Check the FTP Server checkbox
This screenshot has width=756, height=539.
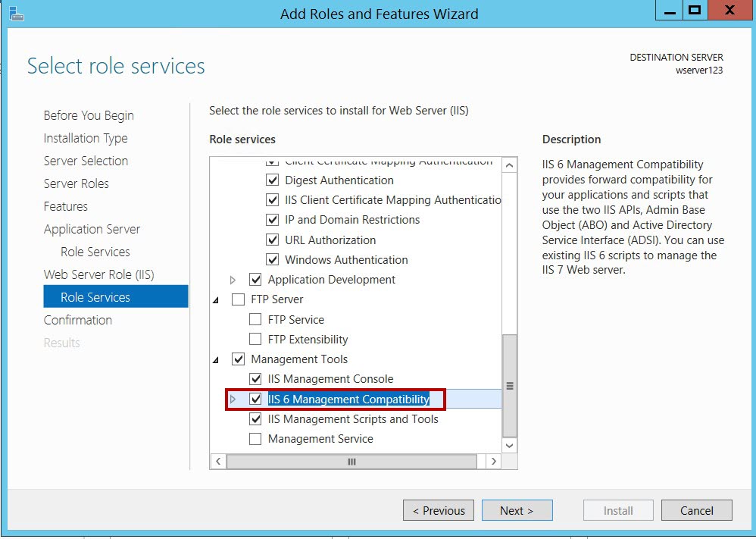[238, 299]
